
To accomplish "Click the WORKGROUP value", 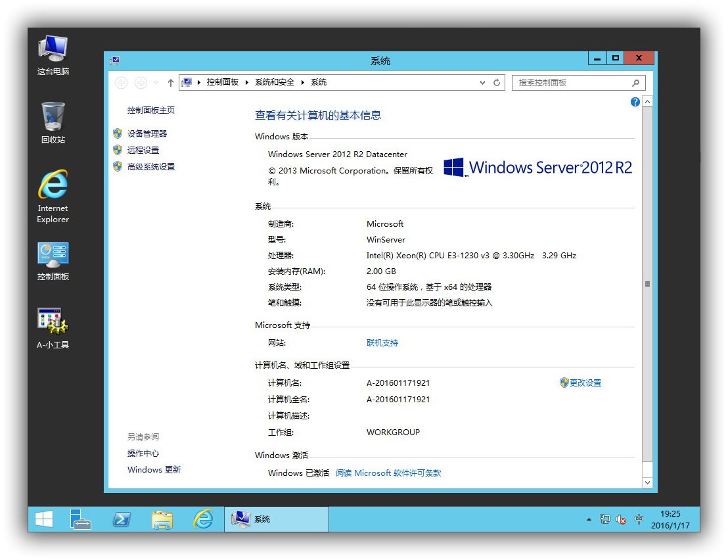I will coord(393,432).
